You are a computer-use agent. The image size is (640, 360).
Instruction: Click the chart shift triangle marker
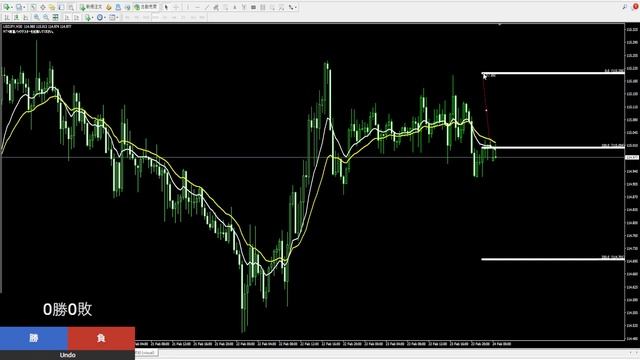pos(499,25)
